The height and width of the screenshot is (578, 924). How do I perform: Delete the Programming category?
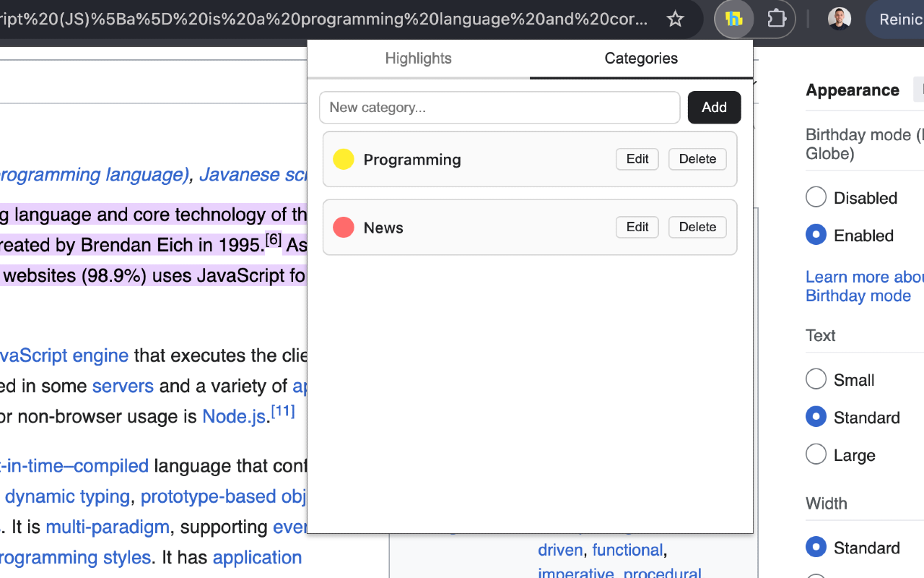(697, 159)
